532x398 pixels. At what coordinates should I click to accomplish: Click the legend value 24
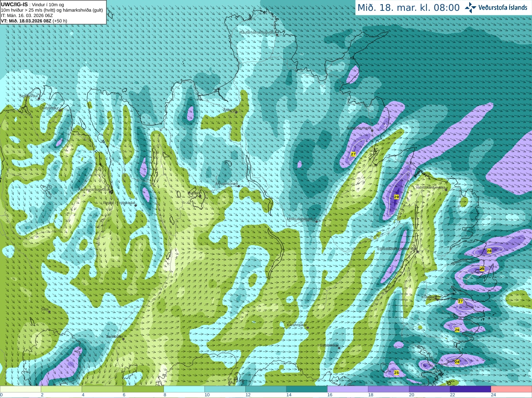pyautogui.click(x=493, y=395)
